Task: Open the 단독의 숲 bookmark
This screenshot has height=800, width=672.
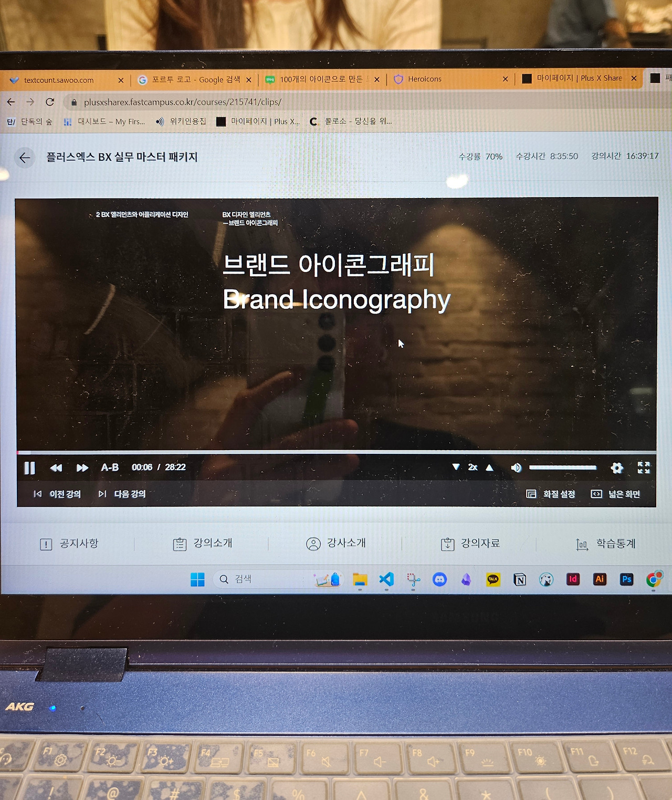Action: tap(30, 122)
